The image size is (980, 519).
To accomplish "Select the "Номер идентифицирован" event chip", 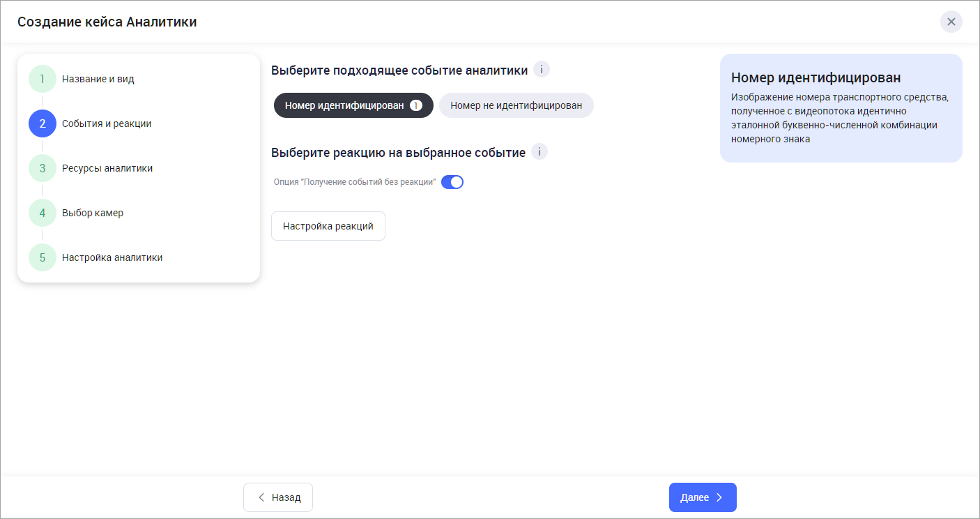I will coord(344,105).
